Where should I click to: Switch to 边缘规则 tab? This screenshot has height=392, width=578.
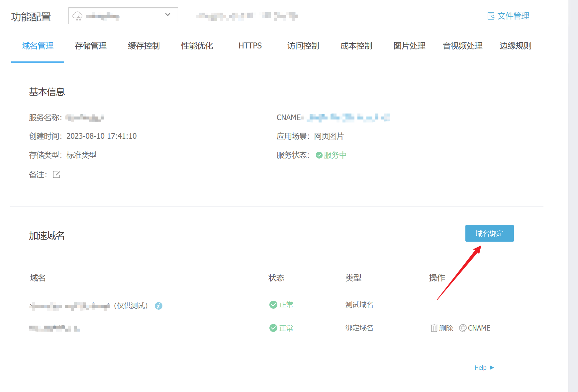point(516,46)
